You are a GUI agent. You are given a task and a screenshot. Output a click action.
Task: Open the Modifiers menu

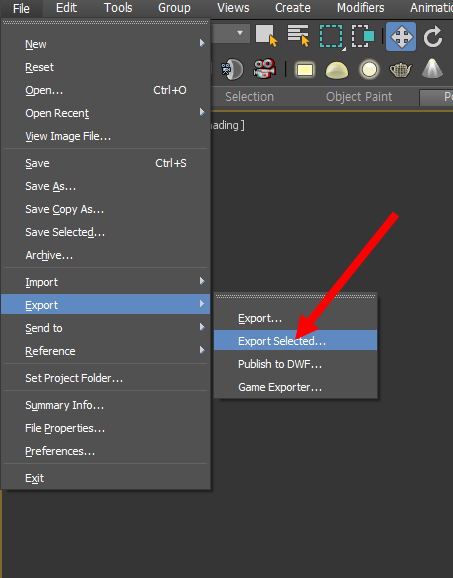pos(360,8)
